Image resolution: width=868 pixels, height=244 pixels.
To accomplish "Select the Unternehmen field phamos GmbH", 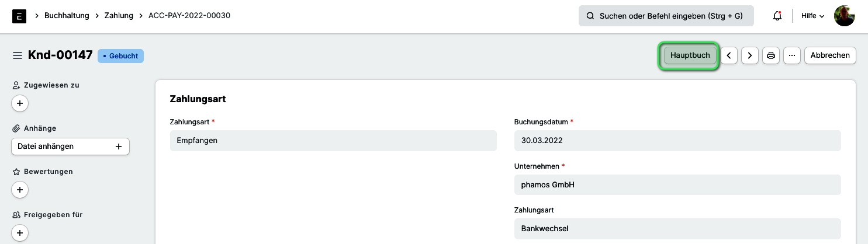I will (677, 184).
